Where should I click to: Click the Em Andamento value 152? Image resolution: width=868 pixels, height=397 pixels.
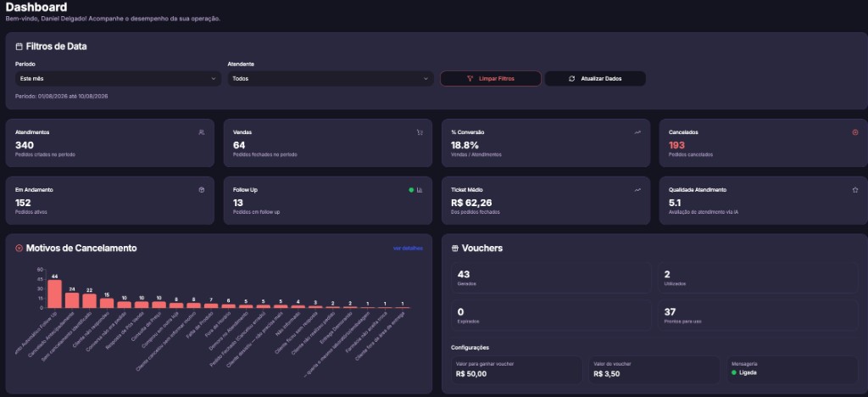(23, 203)
